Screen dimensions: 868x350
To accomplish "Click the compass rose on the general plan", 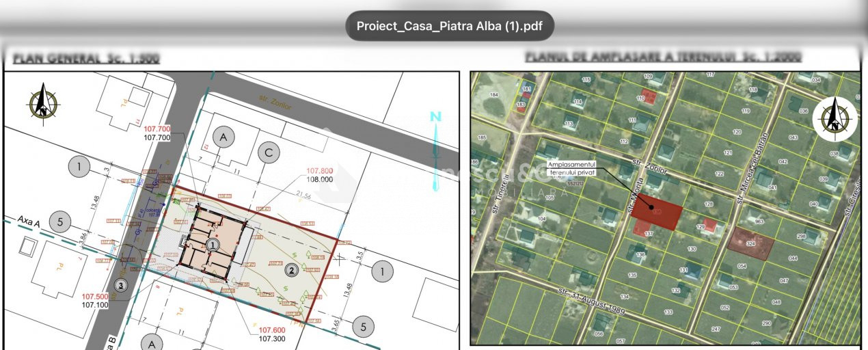I will click(x=44, y=103).
